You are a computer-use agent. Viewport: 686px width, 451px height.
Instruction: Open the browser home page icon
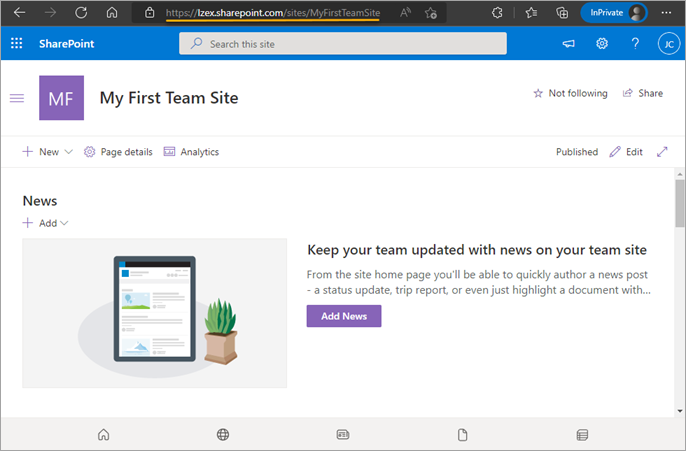coord(112,13)
